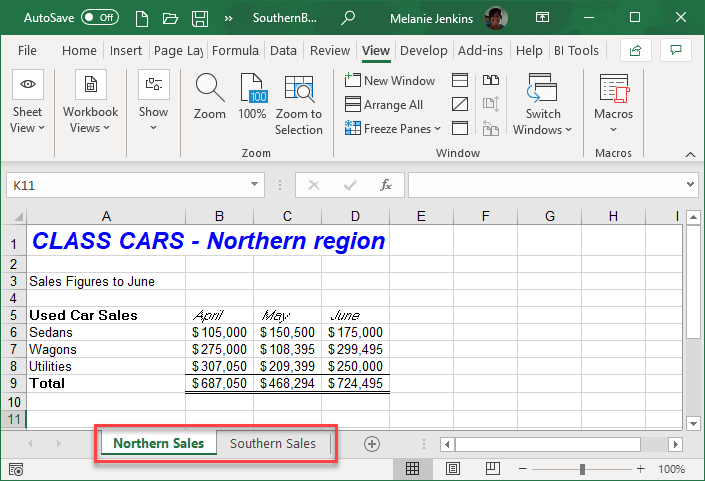The height and width of the screenshot is (481, 705).
Task: Click the zoom slider handle
Action: tap(582, 469)
